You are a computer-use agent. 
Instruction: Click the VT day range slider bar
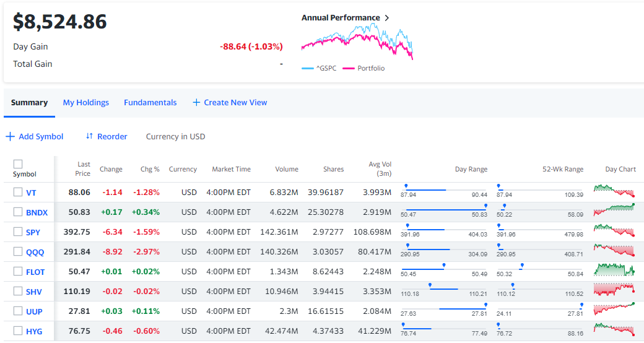[444, 190]
